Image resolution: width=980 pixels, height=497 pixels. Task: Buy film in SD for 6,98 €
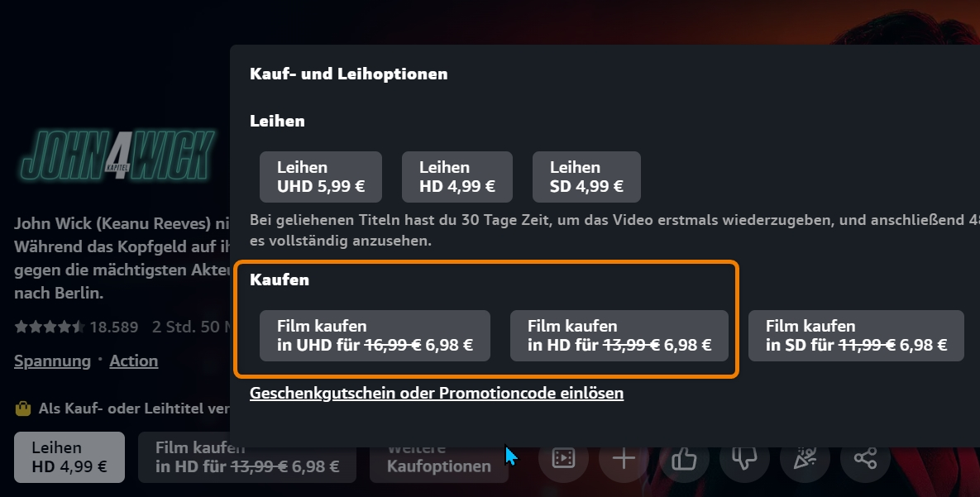tap(856, 336)
